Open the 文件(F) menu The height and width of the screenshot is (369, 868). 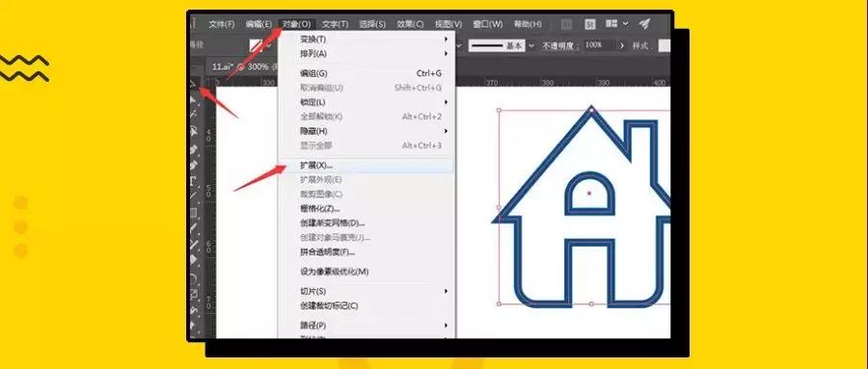tap(222, 24)
